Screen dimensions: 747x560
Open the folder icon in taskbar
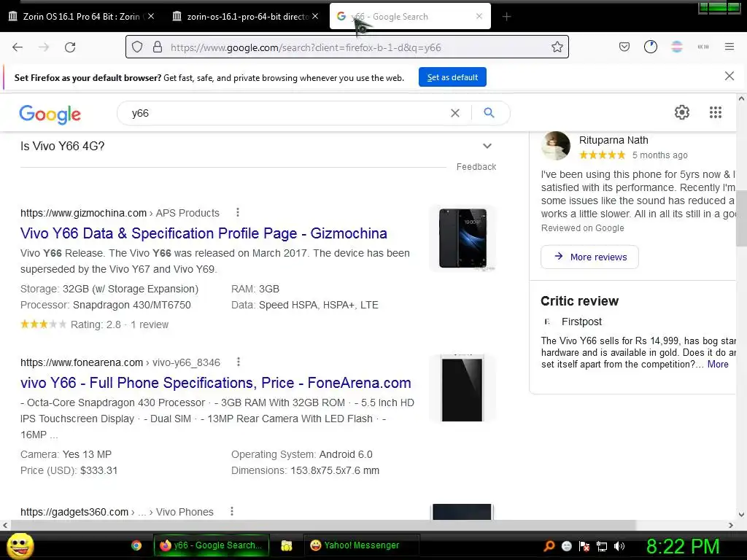[286, 545]
